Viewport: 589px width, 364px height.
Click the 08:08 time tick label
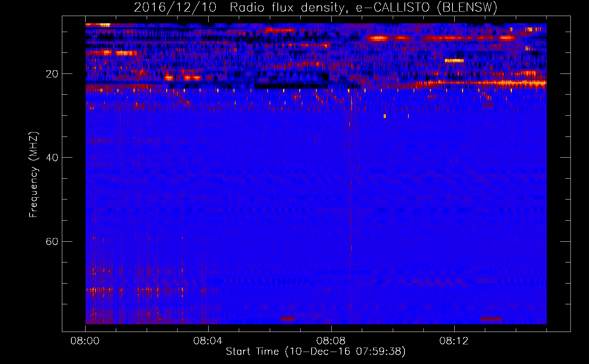pos(331,341)
